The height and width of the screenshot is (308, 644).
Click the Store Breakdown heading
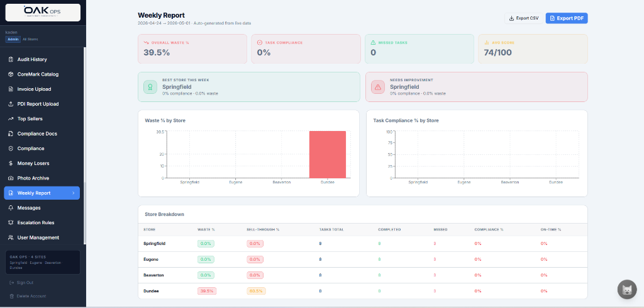tap(164, 215)
